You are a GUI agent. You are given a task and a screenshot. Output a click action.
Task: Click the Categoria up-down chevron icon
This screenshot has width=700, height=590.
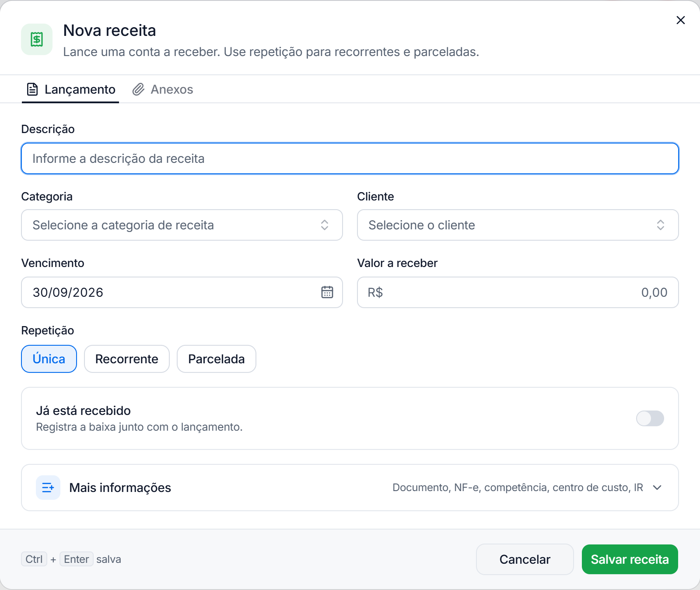[x=325, y=225]
